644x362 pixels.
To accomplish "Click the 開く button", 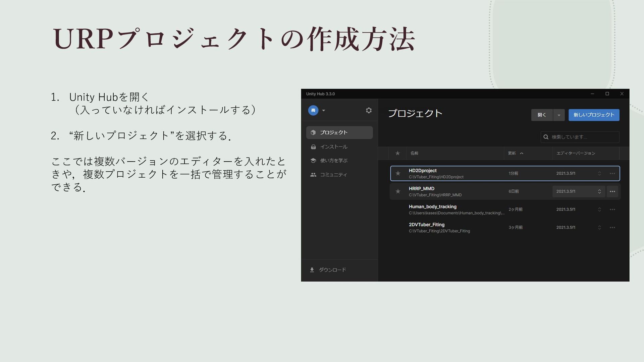I will click(x=542, y=115).
